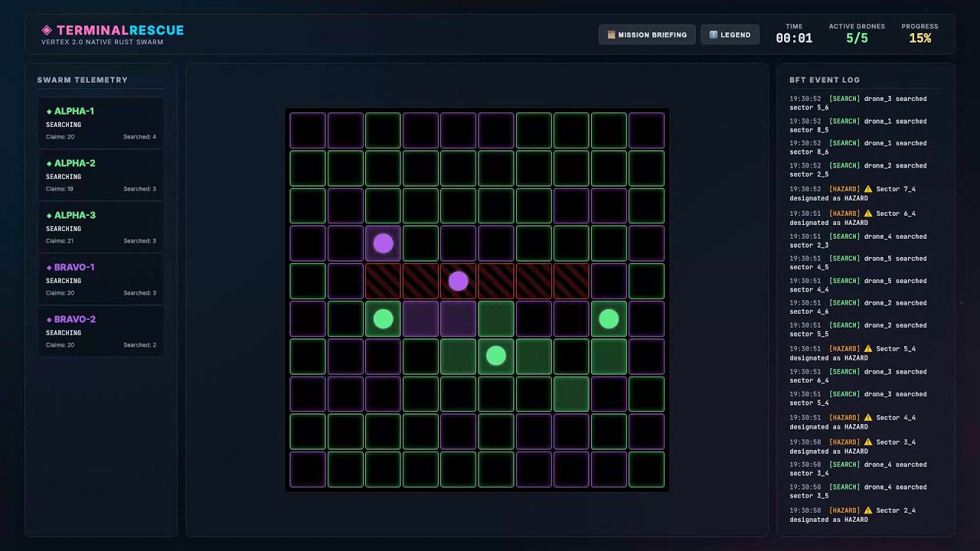Click ALPHA-1's 'Searched: 4' value
Image resolution: width=980 pixels, height=551 pixels.
point(139,137)
